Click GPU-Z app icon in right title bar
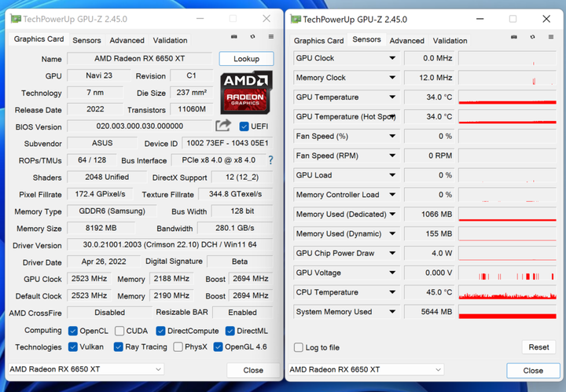Image resolution: width=566 pixels, height=392 pixels. (x=296, y=19)
